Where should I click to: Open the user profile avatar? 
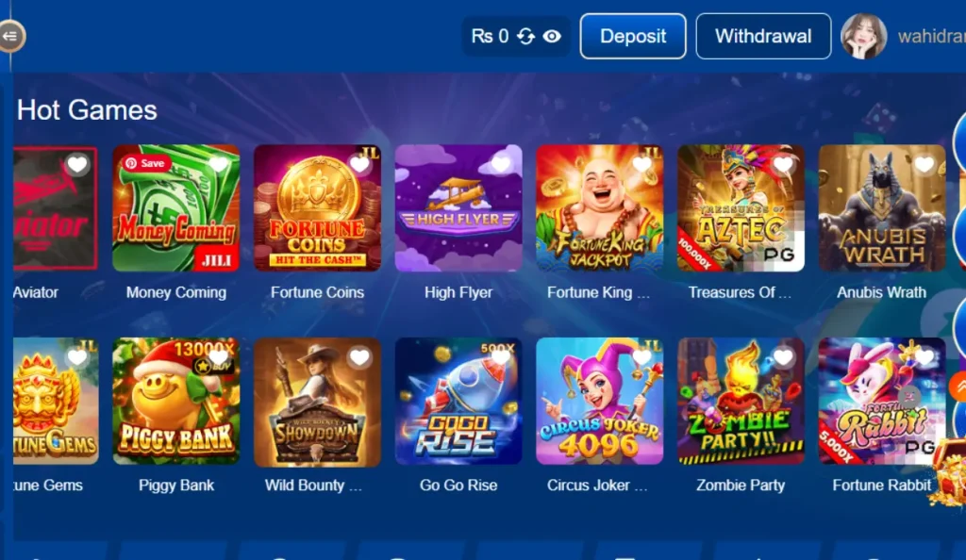click(864, 37)
